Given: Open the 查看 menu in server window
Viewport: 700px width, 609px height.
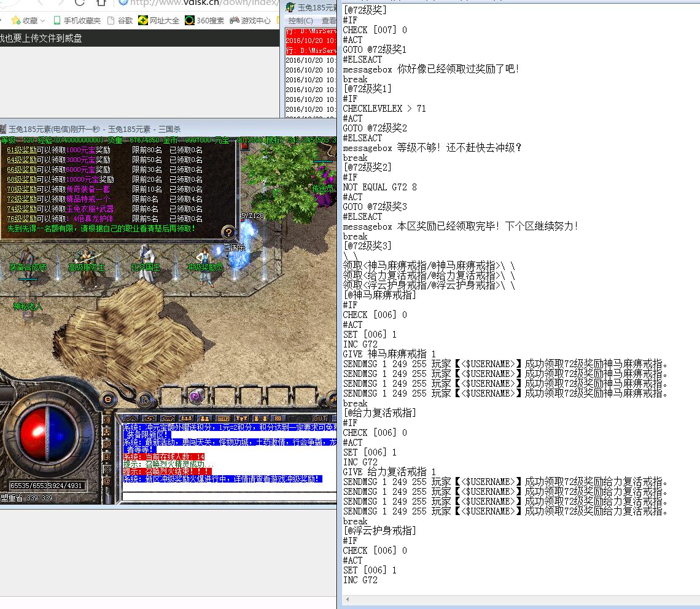Looking at the screenshot, I should [329, 20].
